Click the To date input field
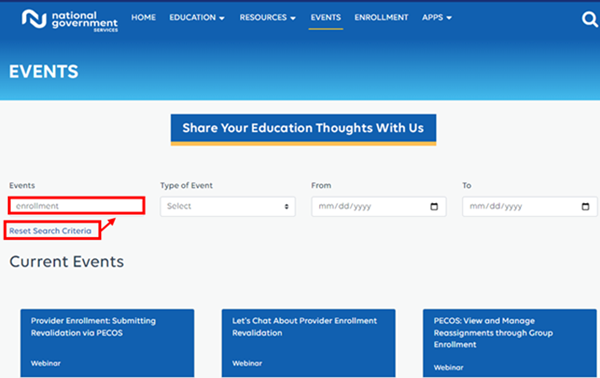Screen dimensions: 600x378 click(530, 207)
